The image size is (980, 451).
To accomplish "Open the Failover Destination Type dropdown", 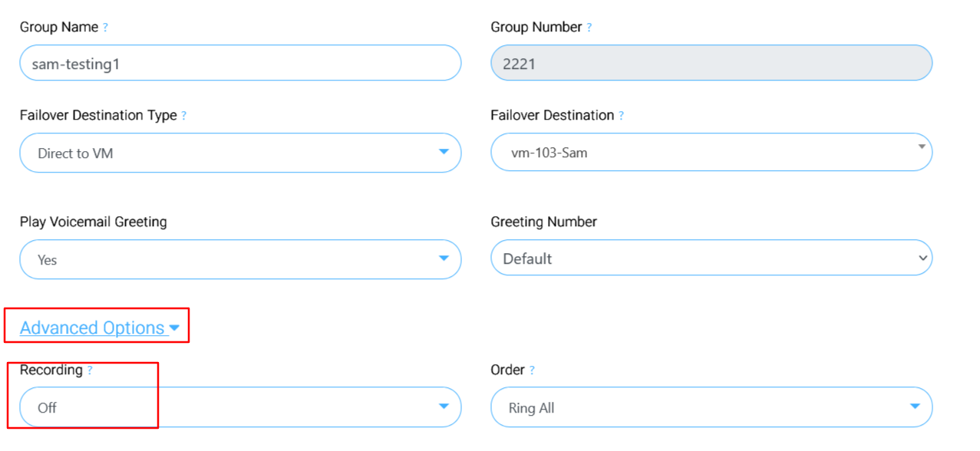I will (239, 153).
